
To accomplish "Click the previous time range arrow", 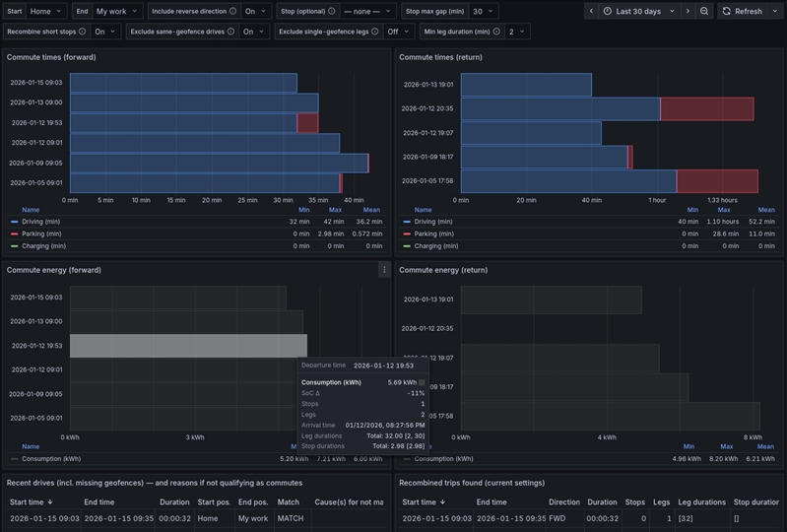I will 591,11.
